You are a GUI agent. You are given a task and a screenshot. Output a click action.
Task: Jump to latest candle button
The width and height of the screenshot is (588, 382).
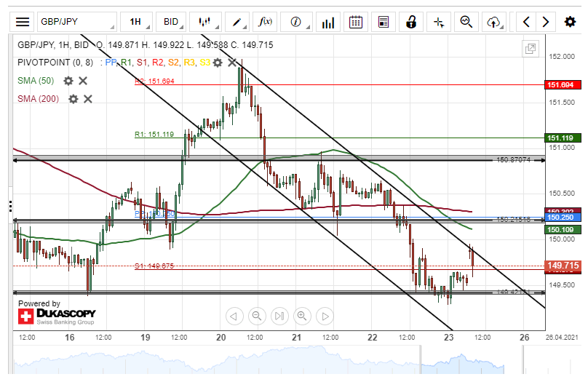point(279,316)
